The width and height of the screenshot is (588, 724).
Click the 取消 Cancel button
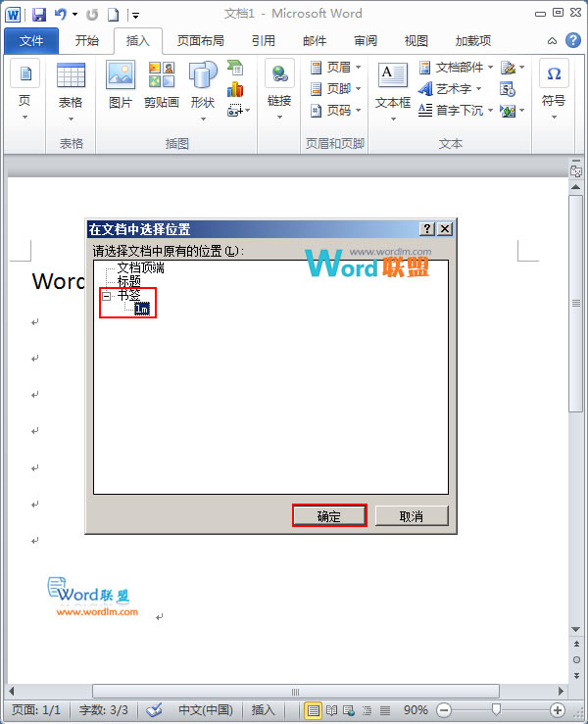click(x=412, y=516)
